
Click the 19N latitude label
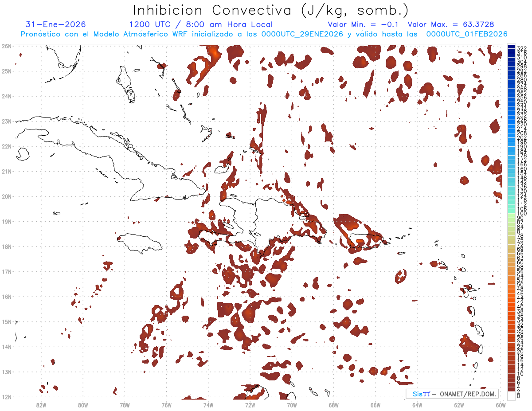click(x=7, y=221)
